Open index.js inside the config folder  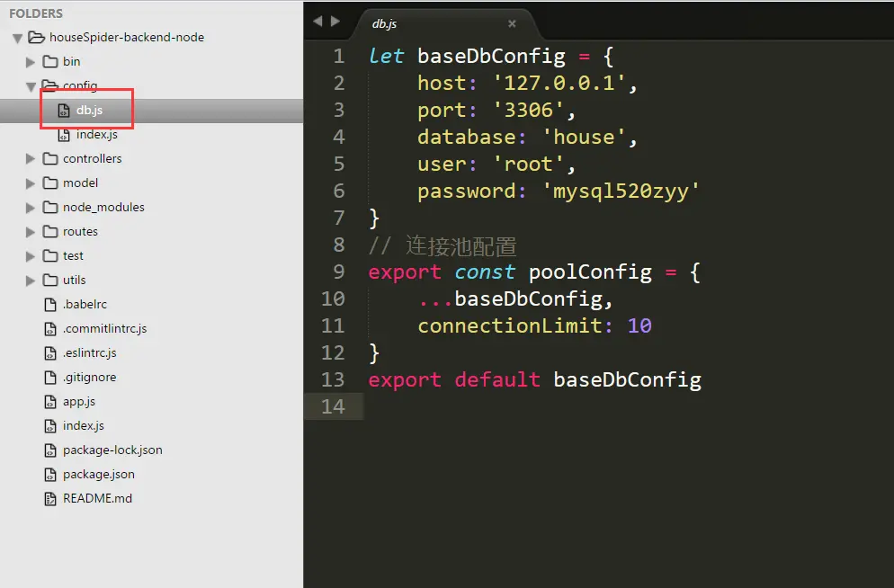(96, 135)
